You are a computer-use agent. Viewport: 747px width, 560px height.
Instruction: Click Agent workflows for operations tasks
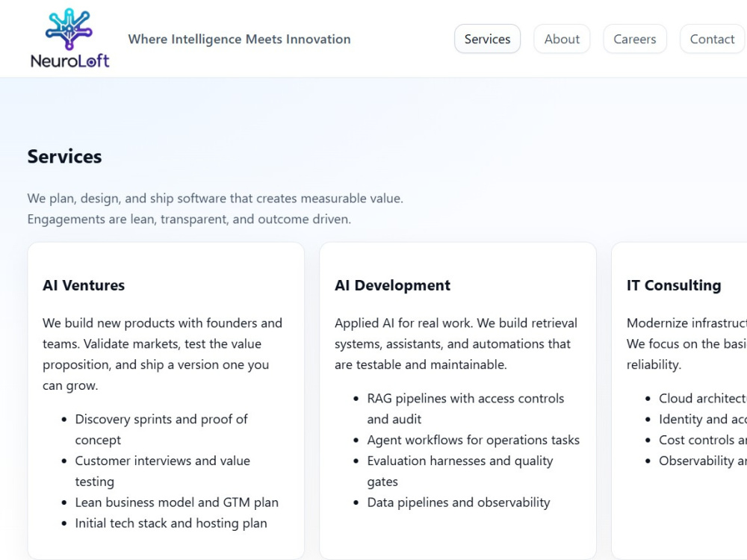(x=473, y=440)
